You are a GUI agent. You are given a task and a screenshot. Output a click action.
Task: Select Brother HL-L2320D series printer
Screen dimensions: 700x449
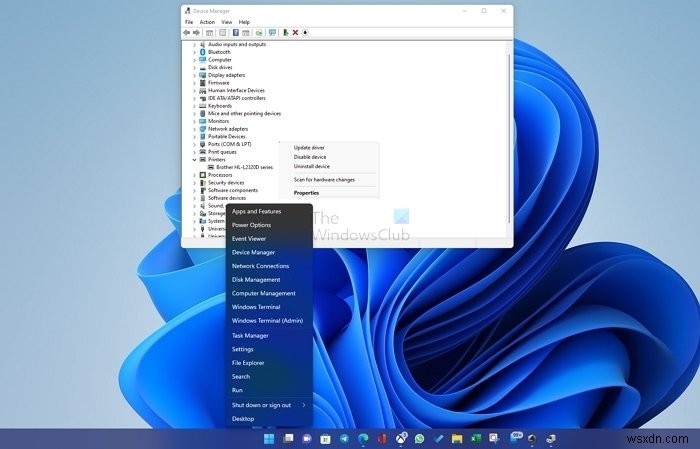pos(244,167)
